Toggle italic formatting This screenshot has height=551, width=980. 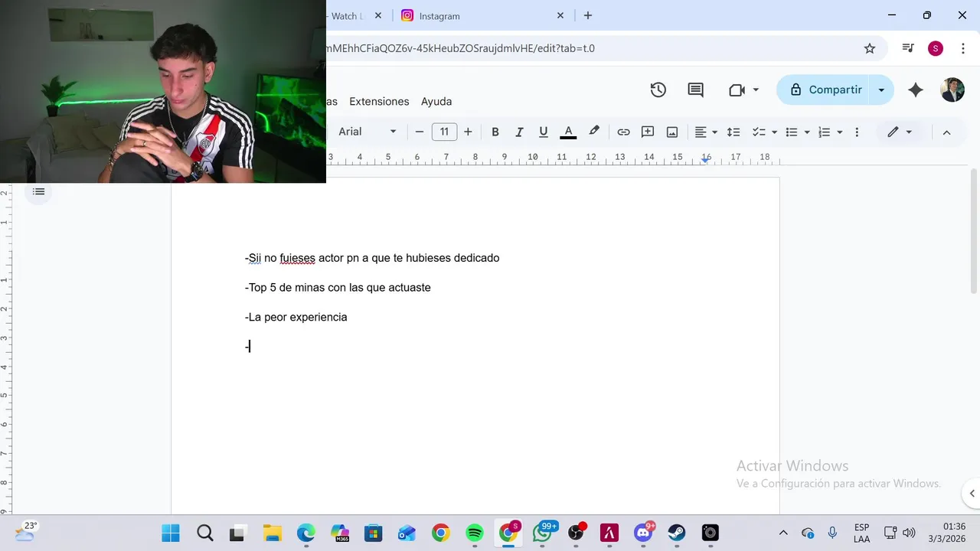(519, 132)
